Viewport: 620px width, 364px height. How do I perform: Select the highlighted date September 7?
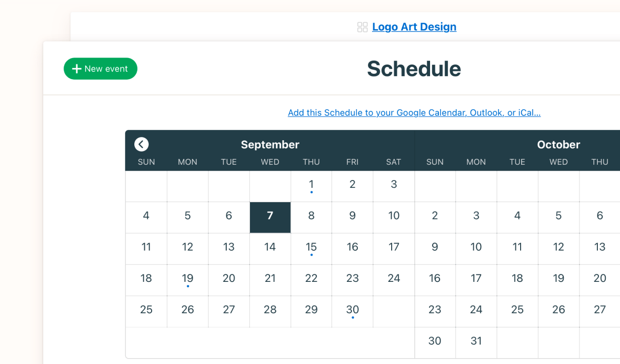click(x=270, y=215)
